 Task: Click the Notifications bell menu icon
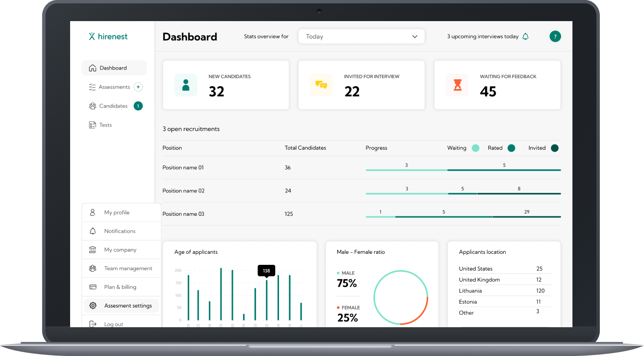tap(93, 231)
